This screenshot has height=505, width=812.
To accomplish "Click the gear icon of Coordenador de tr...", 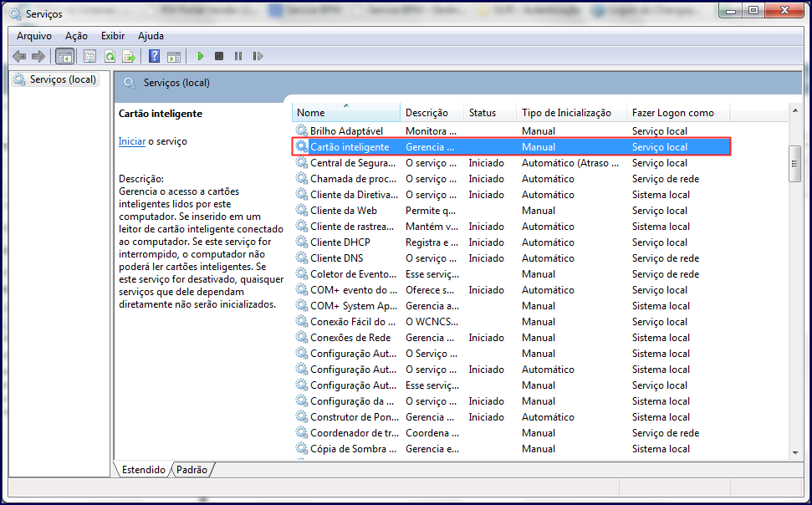I will [x=301, y=432].
